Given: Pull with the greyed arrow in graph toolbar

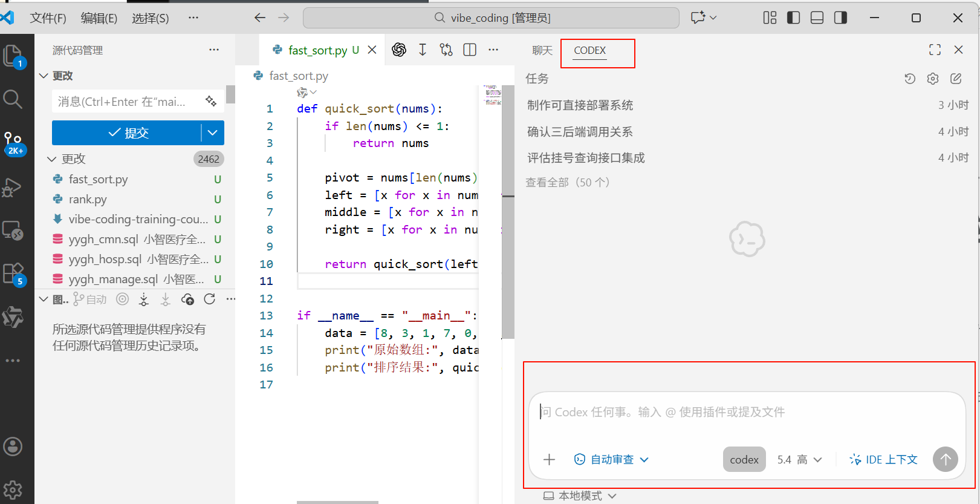Looking at the screenshot, I should pos(166,299).
